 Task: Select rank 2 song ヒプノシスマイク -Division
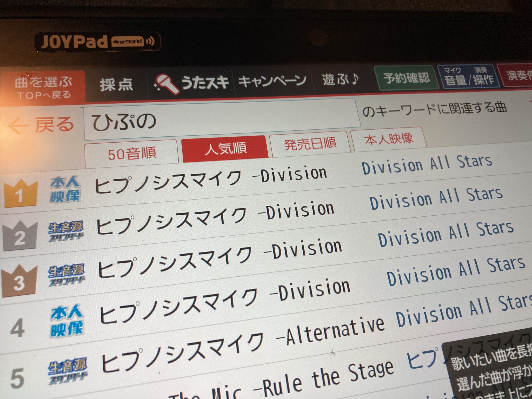coord(215,218)
